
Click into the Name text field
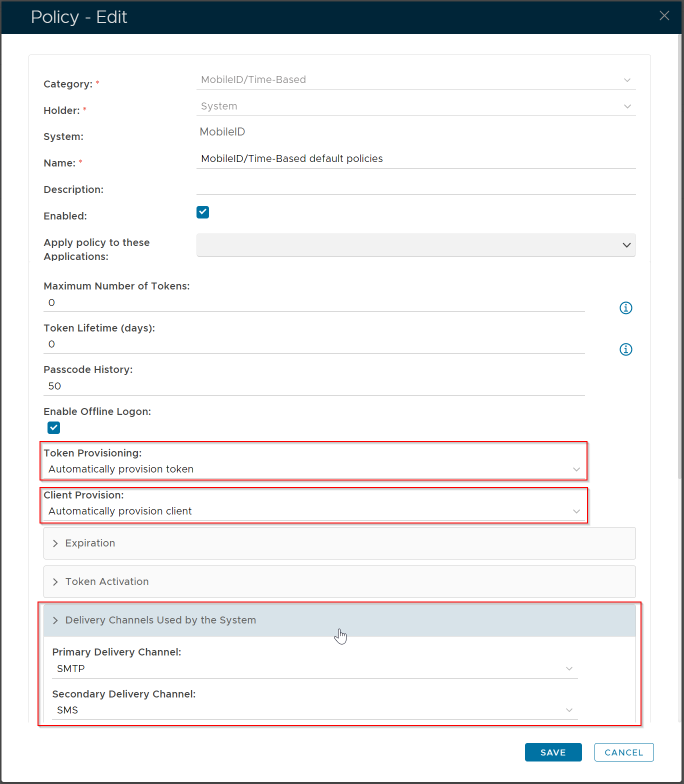(x=415, y=159)
